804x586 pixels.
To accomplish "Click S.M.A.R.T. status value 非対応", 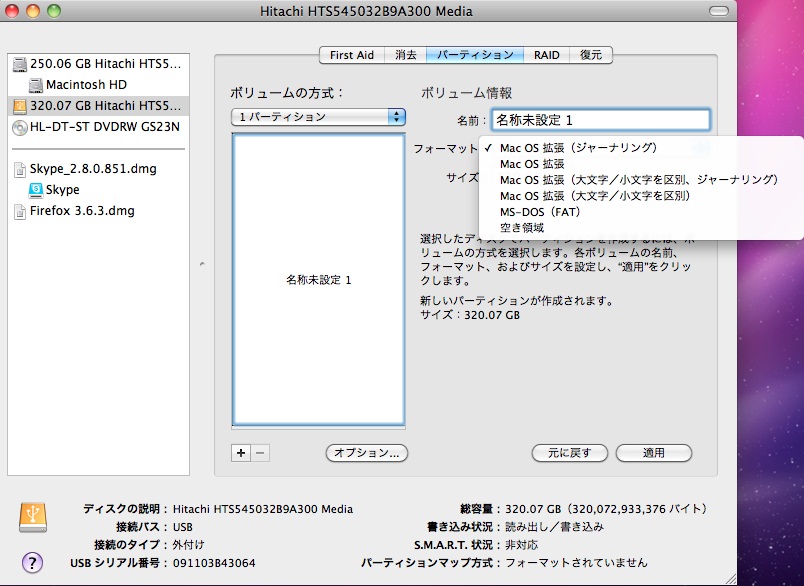I will coord(521,545).
